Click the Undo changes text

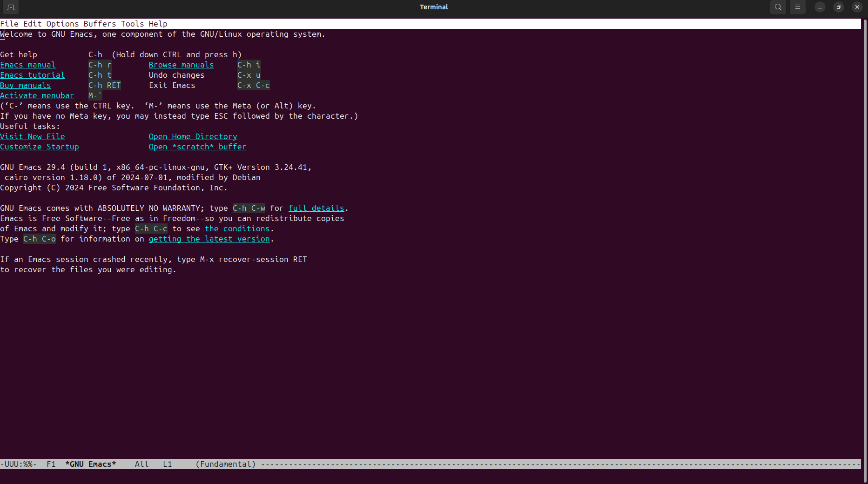pyautogui.click(x=177, y=75)
